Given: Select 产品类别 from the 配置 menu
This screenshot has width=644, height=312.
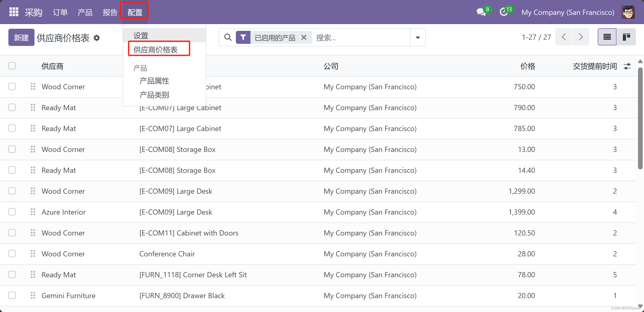Looking at the screenshot, I should tap(154, 95).
